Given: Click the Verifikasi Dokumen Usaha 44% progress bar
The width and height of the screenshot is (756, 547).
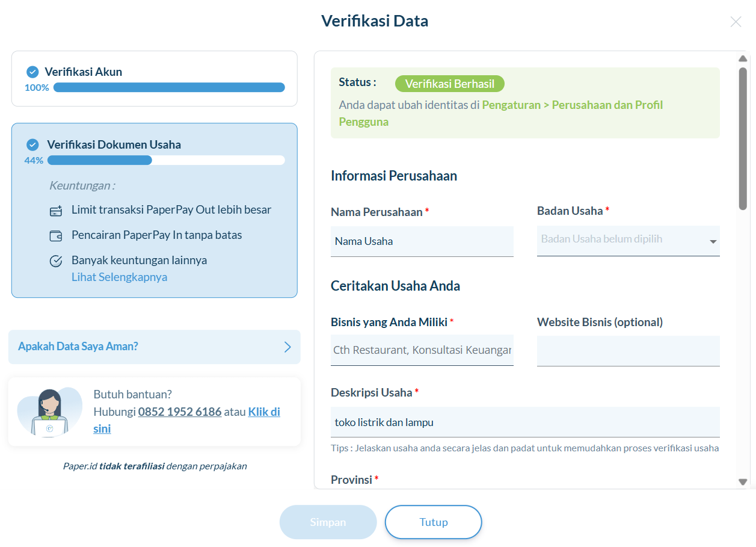Looking at the screenshot, I should pos(165,161).
